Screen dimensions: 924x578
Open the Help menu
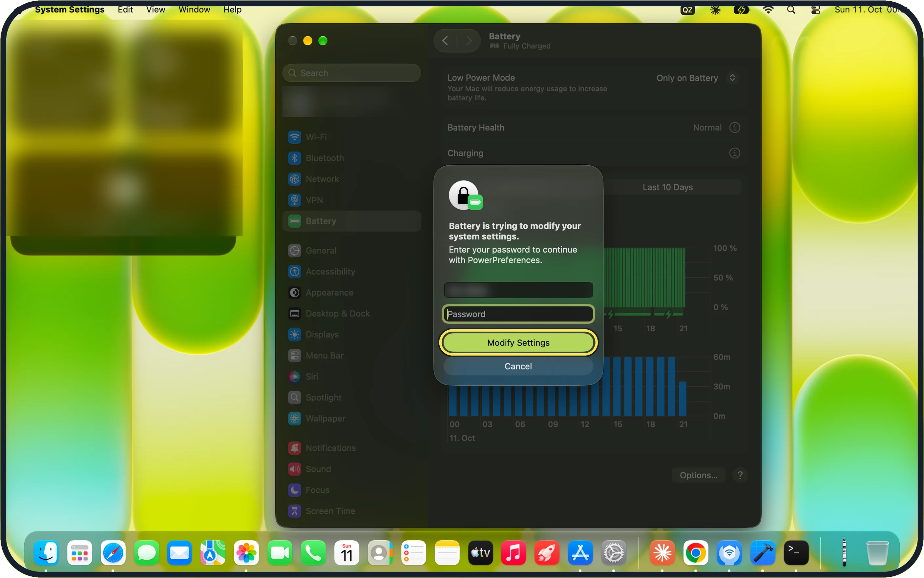pyautogui.click(x=232, y=10)
